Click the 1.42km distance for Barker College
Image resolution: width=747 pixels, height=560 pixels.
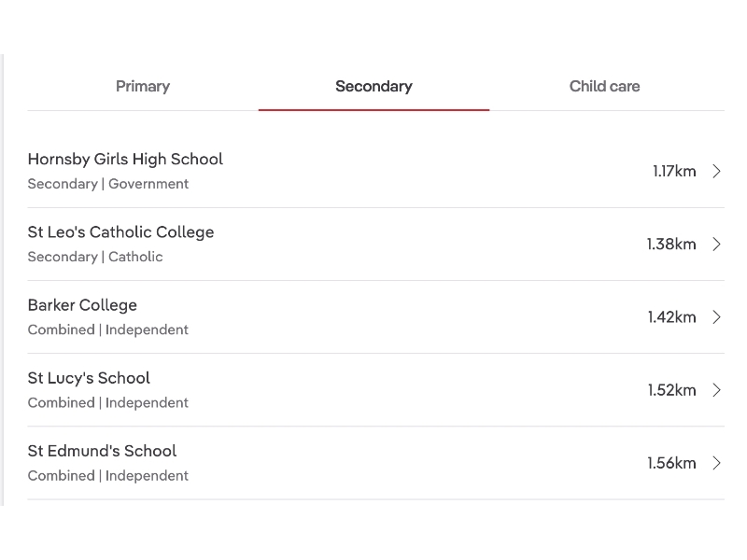(671, 317)
